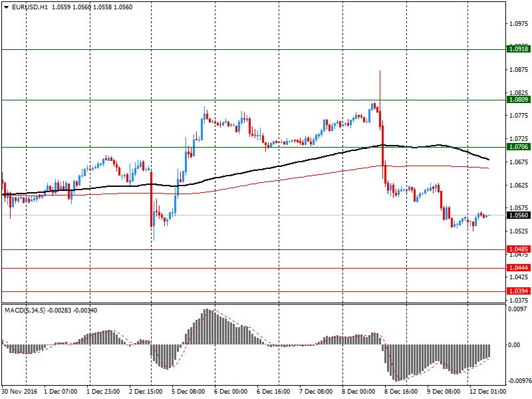Select the 1.0444 red price level tag
This screenshot has width=532, height=399.
coord(519,268)
